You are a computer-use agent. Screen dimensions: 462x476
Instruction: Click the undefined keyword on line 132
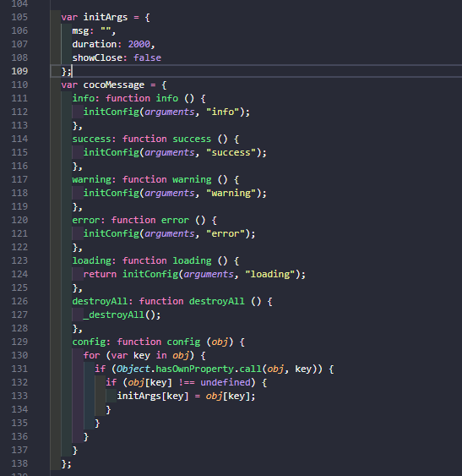[226, 382]
